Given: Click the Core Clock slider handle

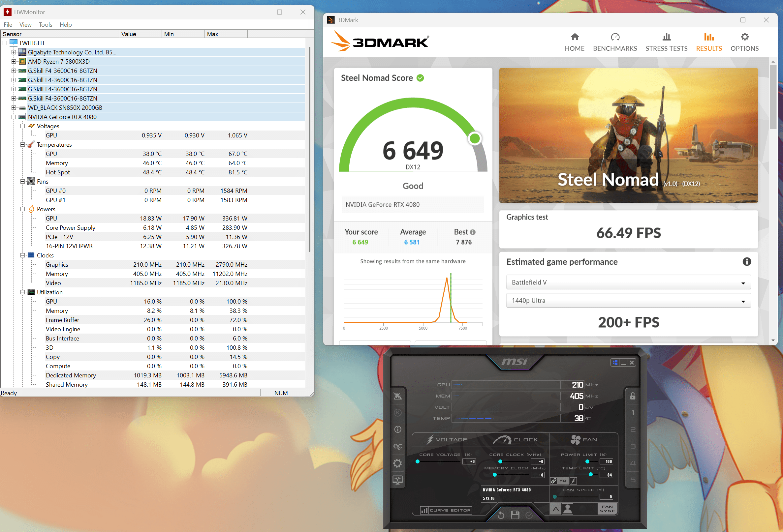Looking at the screenshot, I should click(x=500, y=461).
